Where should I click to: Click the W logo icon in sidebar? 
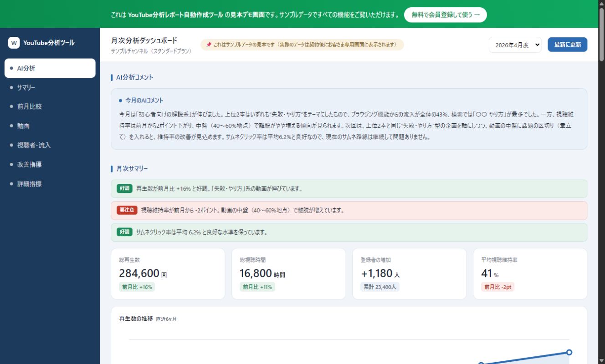(14, 43)
